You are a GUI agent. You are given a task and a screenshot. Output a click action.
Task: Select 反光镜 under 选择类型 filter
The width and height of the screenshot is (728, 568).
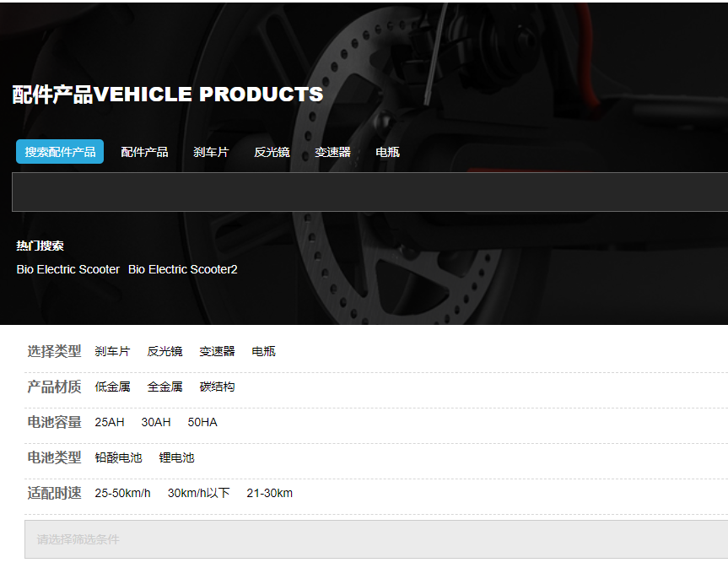click(x=165, y=351)
